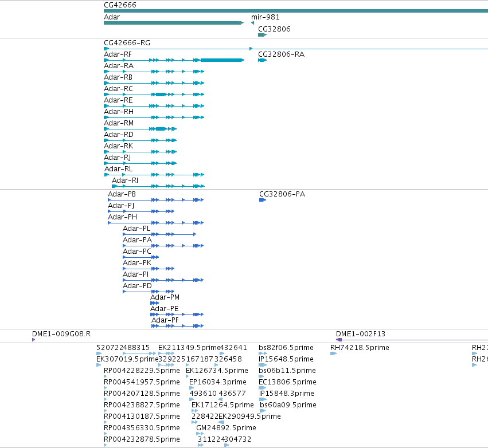Select the Adar-RB transcript label

(x=118, y=77)
